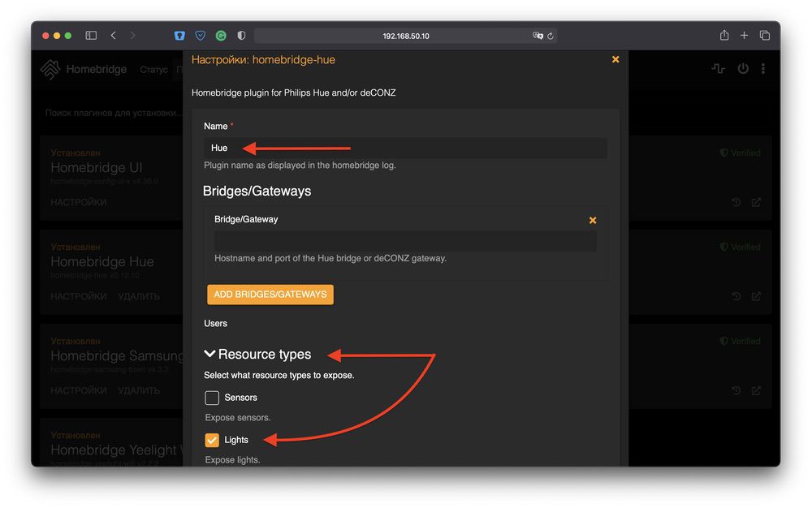
Task: Open external link icon on Homebridge Hue card
Action: pyautogui.click(x=756, y=296)
